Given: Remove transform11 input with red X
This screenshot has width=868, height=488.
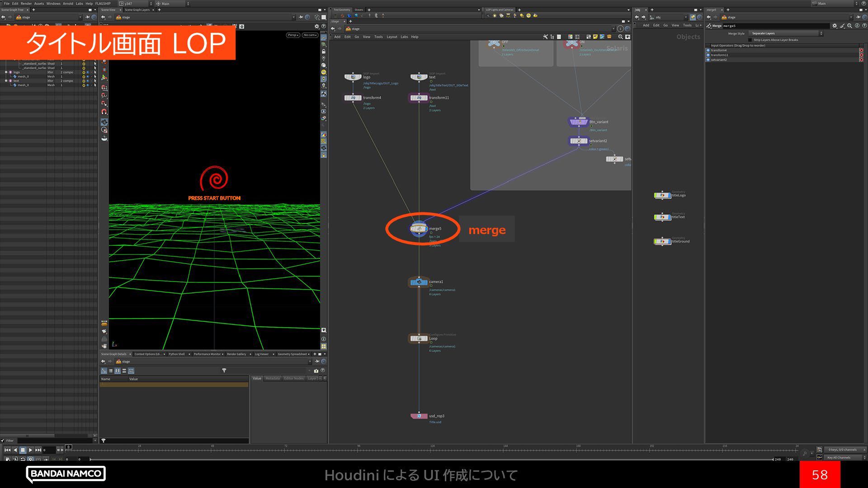Looking at the screenshot, I should (x=861, y=55).
